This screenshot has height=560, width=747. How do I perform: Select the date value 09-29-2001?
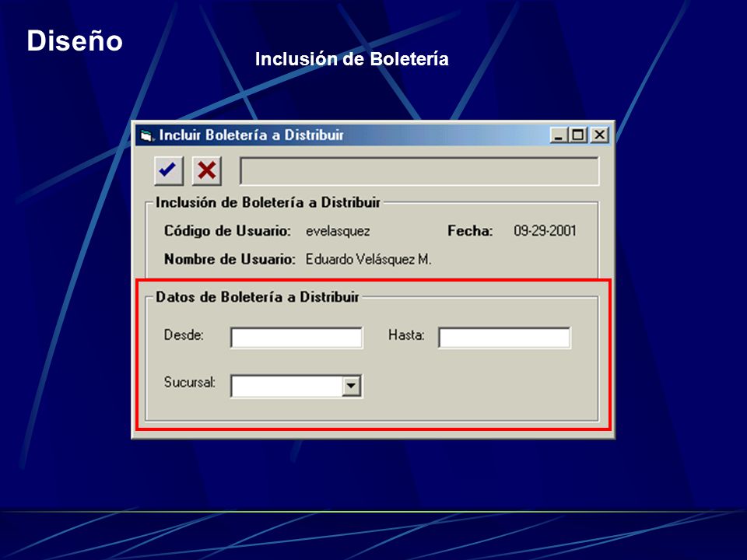[545, 231]
